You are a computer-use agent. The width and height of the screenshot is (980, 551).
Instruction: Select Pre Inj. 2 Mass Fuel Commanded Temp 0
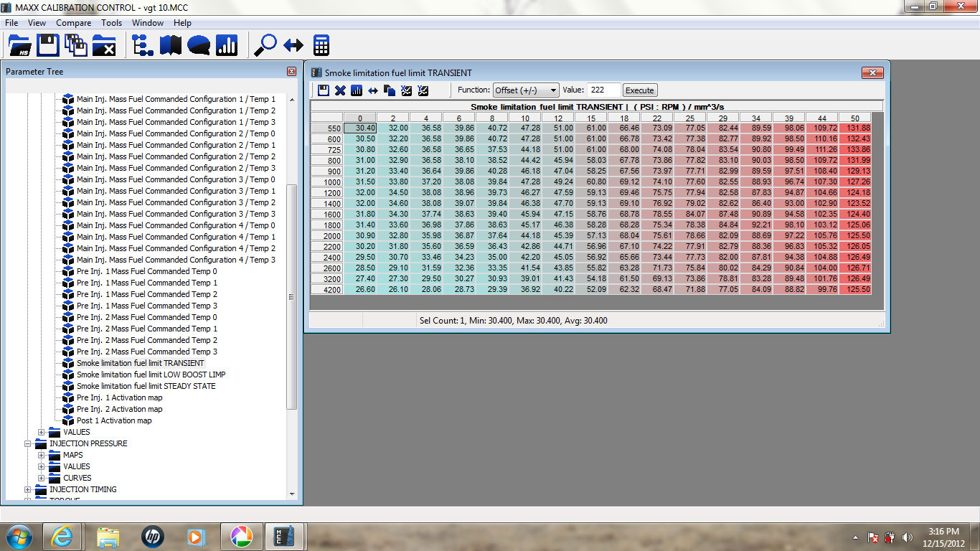(x=146, y=317)
